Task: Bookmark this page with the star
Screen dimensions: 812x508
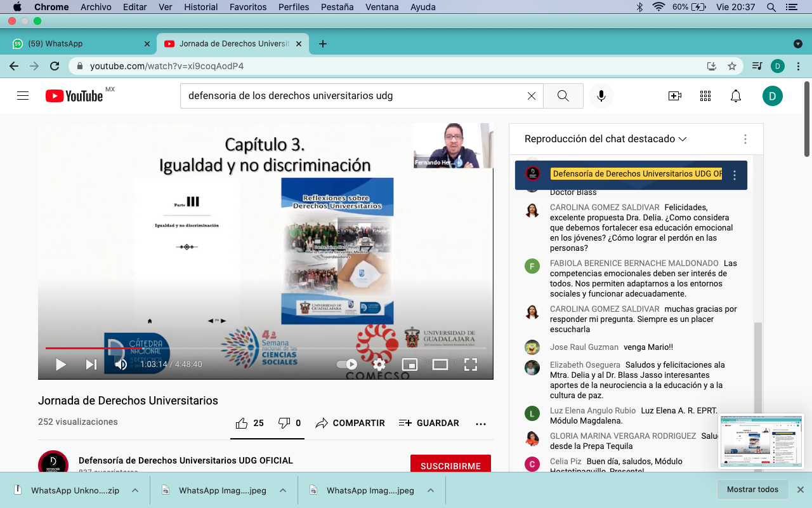Action: [x=732, y=66]
